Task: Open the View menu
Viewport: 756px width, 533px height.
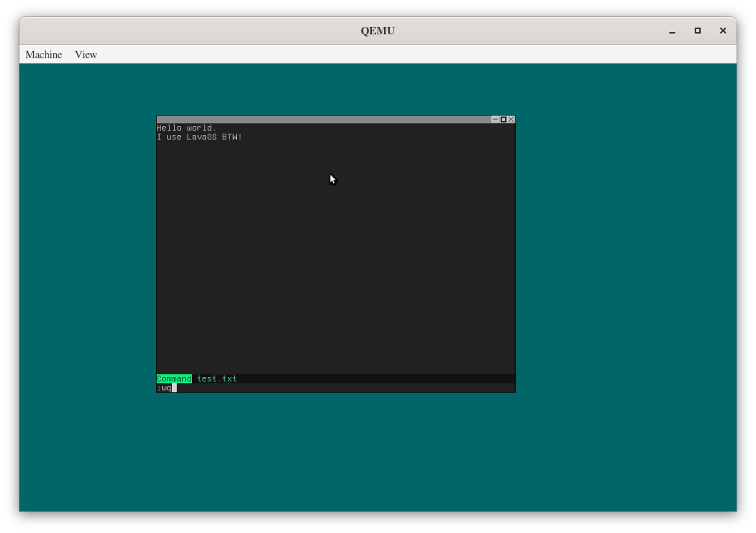Action: (86, 54)
